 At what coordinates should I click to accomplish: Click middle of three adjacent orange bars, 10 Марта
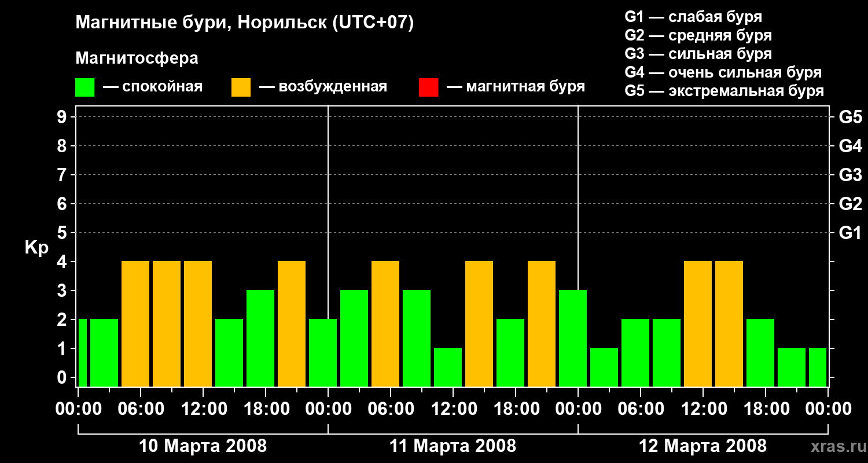(x=167, y=324)
